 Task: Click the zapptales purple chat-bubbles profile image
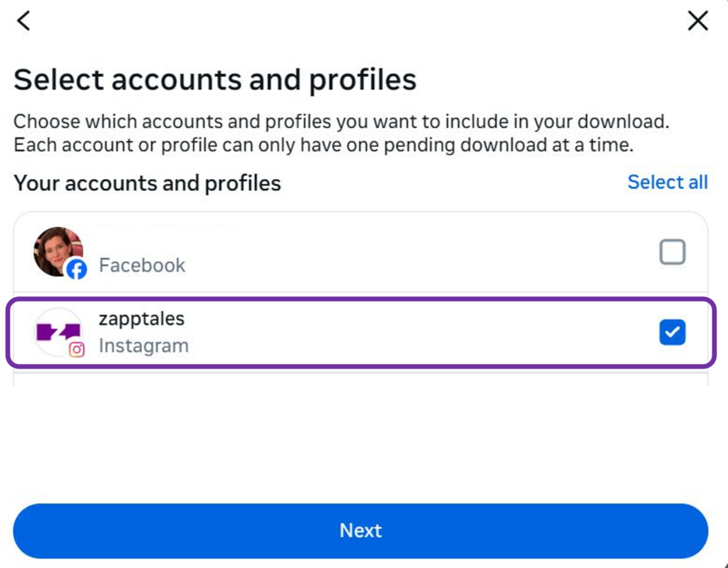(x=57, y=331)
